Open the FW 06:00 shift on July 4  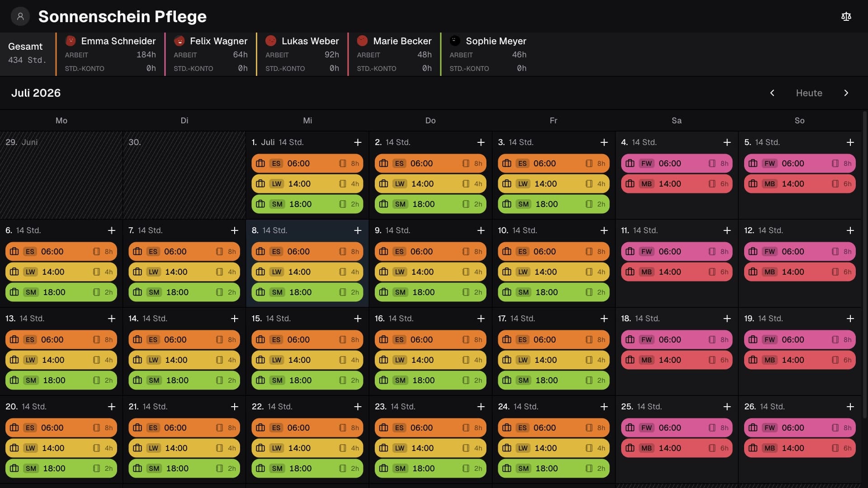(676, 164)
